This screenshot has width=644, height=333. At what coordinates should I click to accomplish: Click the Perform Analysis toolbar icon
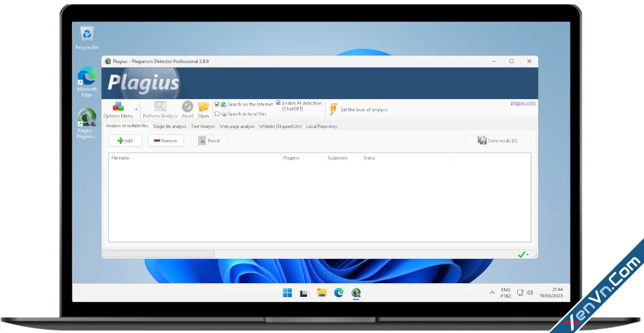coord(160,106)
